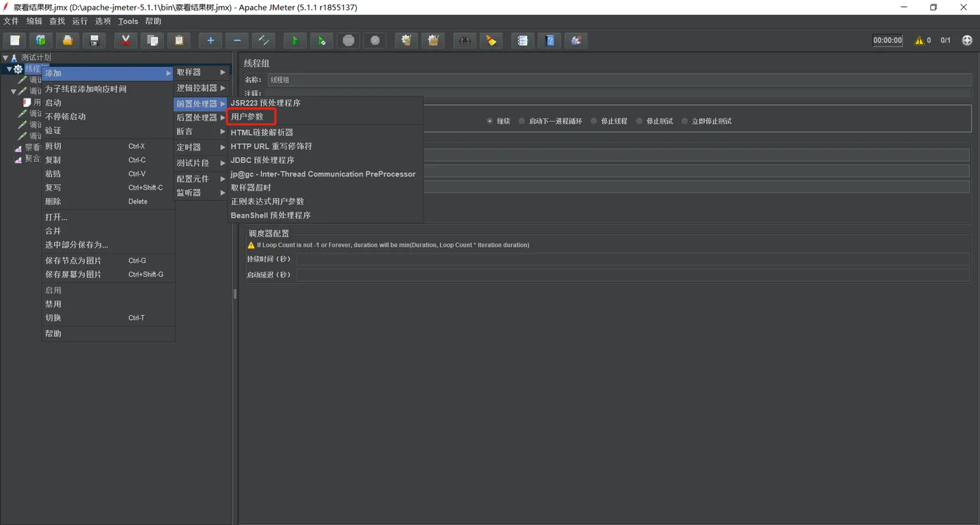Screen dimensions: 980x525
Task: Open the Function Helper list icon
Action: click(522, 41)
